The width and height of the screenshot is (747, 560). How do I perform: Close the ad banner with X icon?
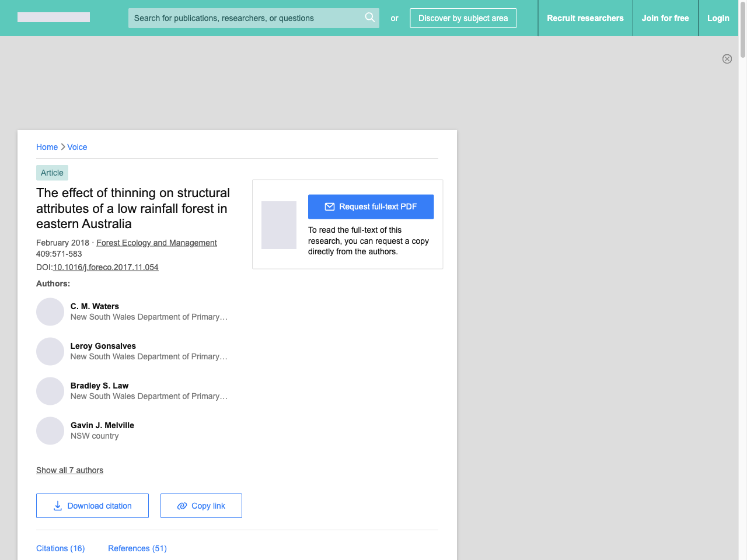(727, 59)
